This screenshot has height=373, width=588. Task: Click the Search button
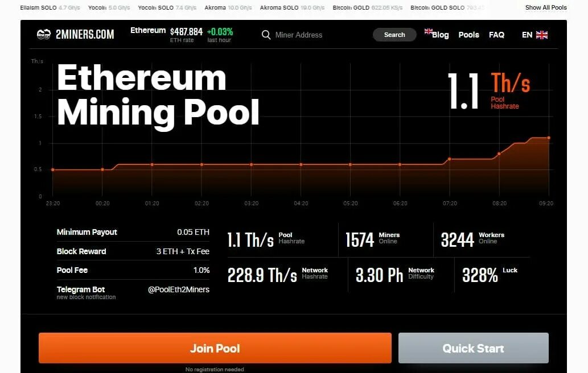click(394, 35)
